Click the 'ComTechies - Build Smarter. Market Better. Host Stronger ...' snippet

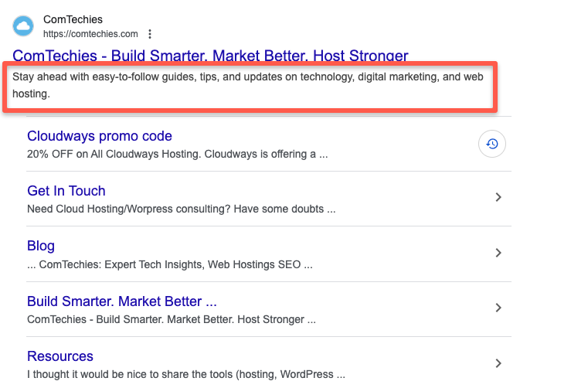(172, 319)
